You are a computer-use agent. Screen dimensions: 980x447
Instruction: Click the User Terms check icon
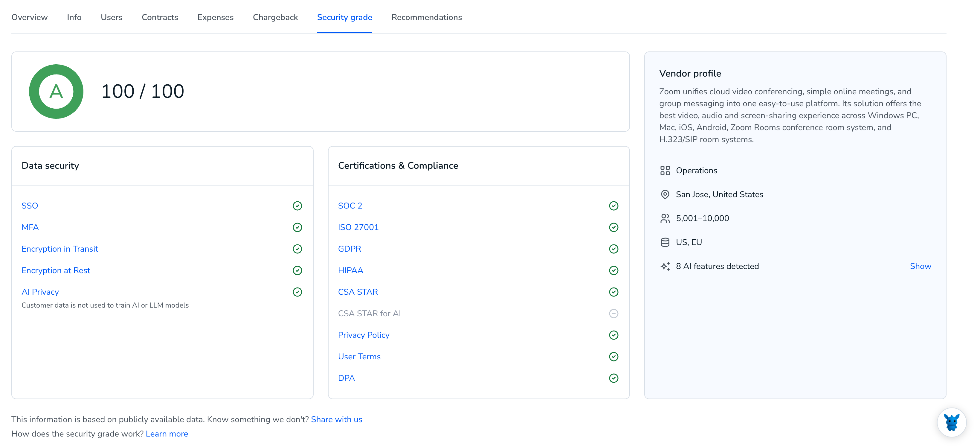[614, 357]
